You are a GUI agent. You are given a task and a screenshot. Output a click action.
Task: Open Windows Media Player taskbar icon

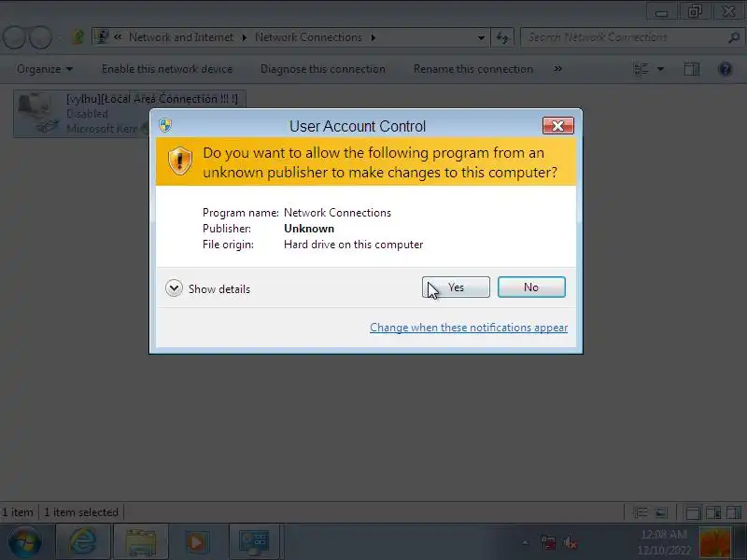coord(197,541)
